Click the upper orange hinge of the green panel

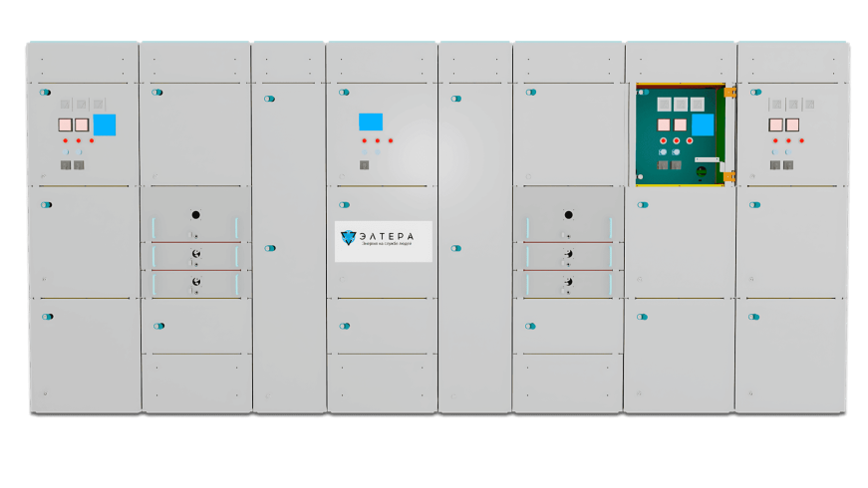click(x=730, y=93)
